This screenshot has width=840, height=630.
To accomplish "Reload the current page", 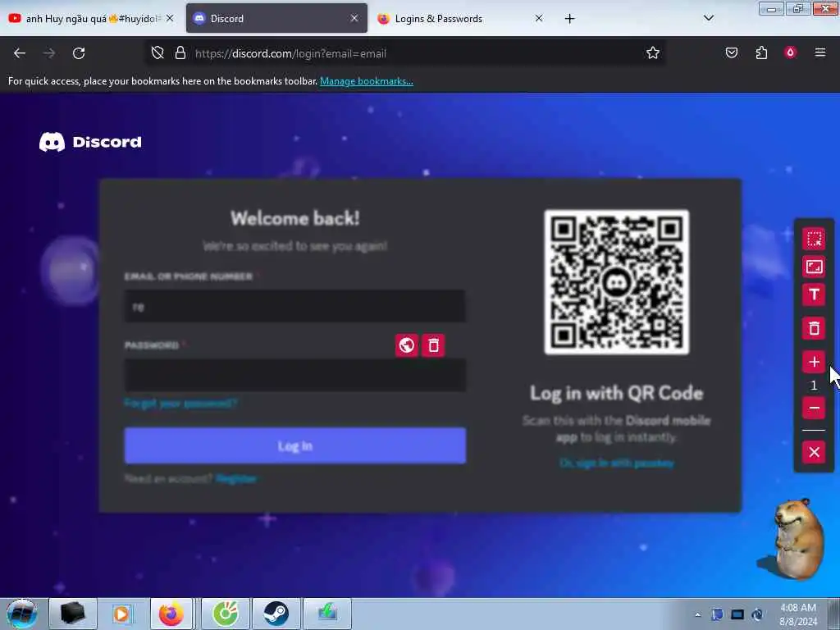I will 79,53.
